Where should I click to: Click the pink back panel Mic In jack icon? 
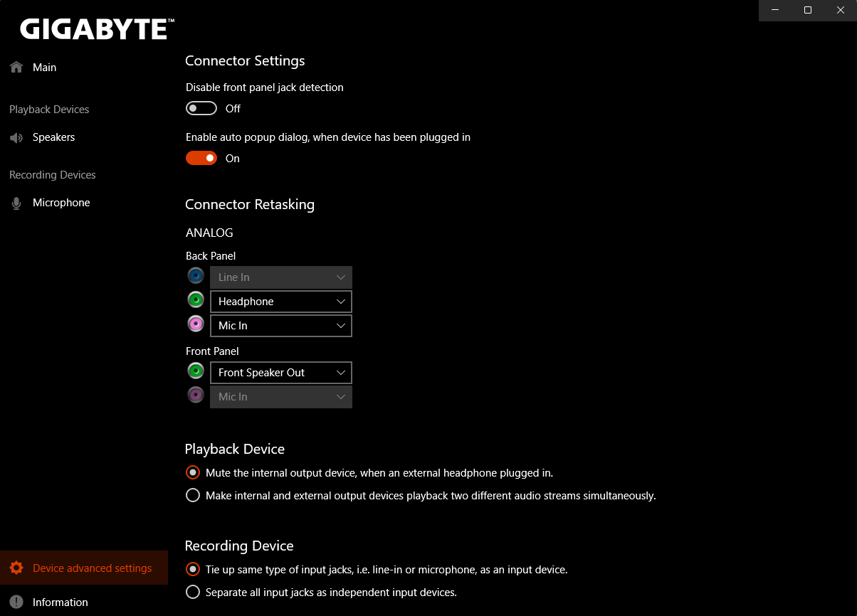(196, 324)
